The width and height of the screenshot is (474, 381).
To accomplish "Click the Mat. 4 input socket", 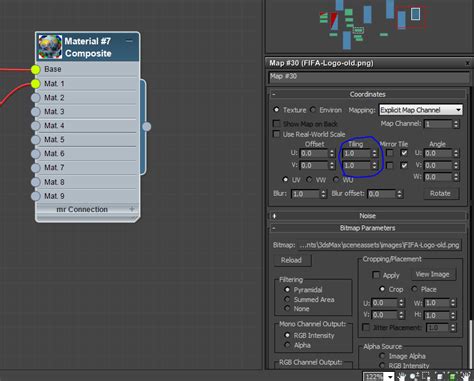I will [36, 126].
